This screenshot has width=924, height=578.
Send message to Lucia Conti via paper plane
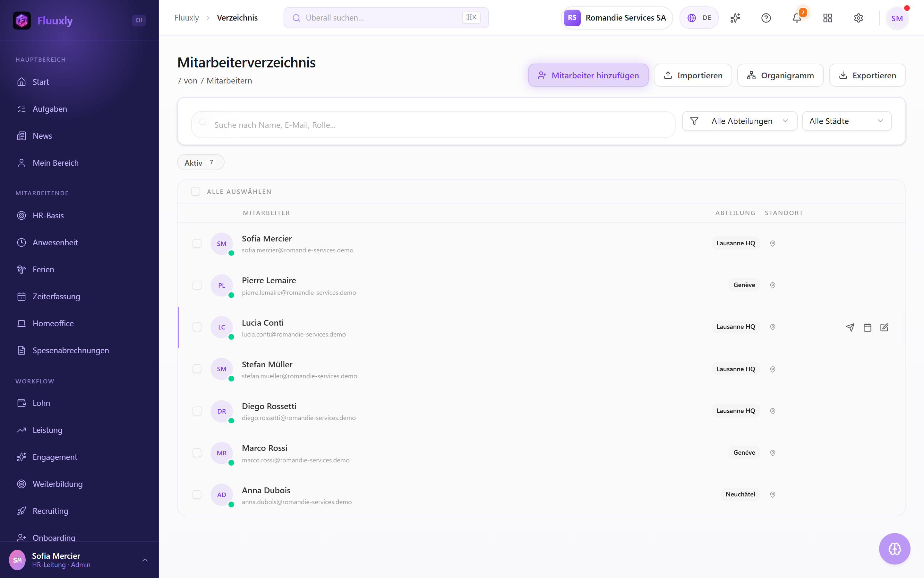pyautogui.click(x=850, y=327)
